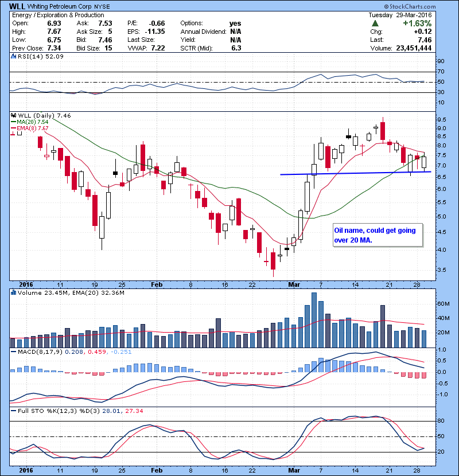Select the Prev Close value 7.34
This screenshot has height=476, width=459.
(x=54, y=48)
